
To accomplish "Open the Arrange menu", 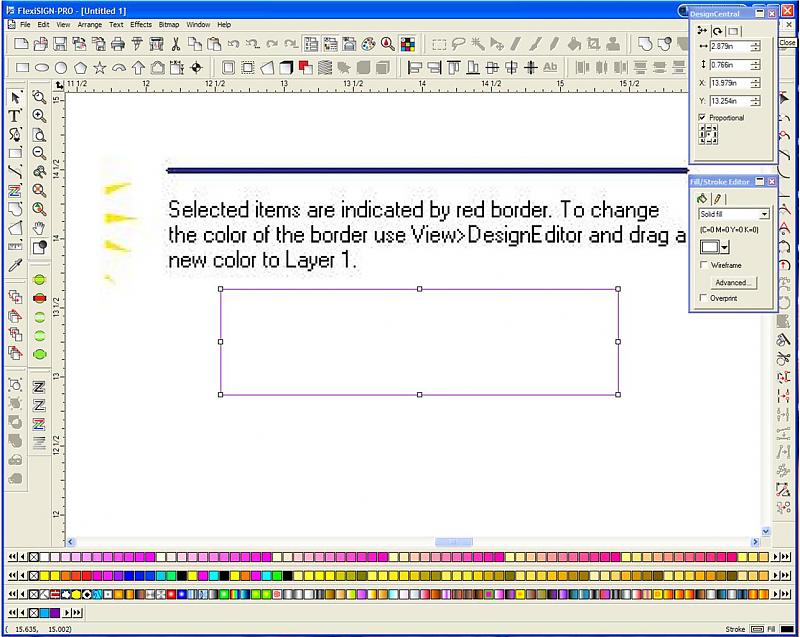I will (90, 24).
